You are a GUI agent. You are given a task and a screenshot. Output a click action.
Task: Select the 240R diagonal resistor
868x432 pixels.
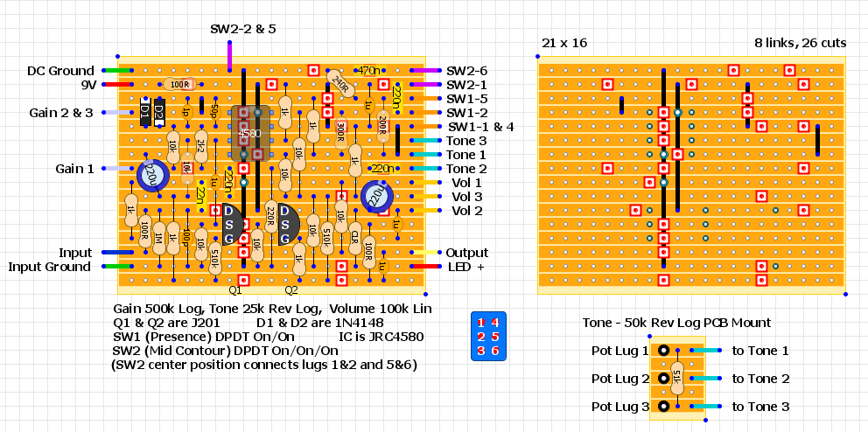[x=339, y=86]
